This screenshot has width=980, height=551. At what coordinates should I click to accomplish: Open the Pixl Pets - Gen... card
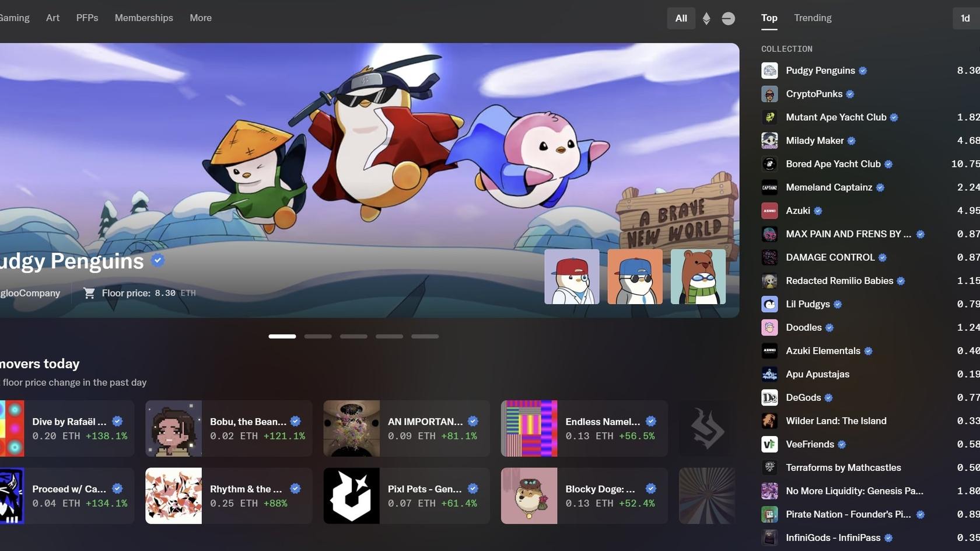tap(407, 496)
